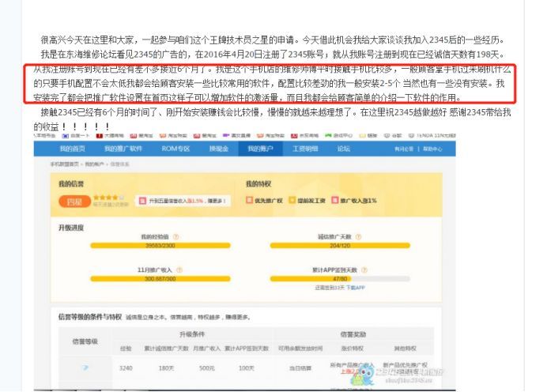Click the 诚信推广天数 progress bar 204/120
The width and height of the screenshot is (547, 392).
tap(340, 246)
